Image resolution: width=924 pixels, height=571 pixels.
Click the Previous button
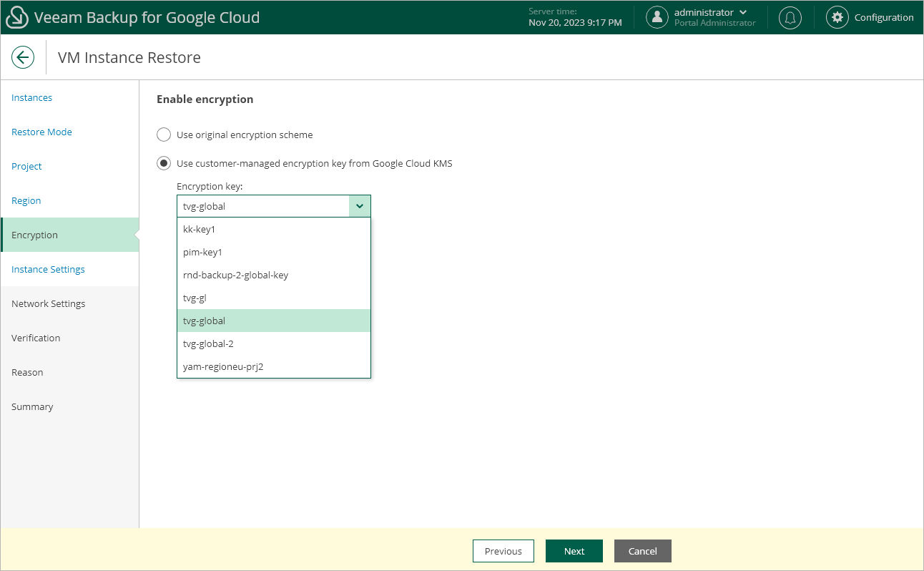[503, 551]
